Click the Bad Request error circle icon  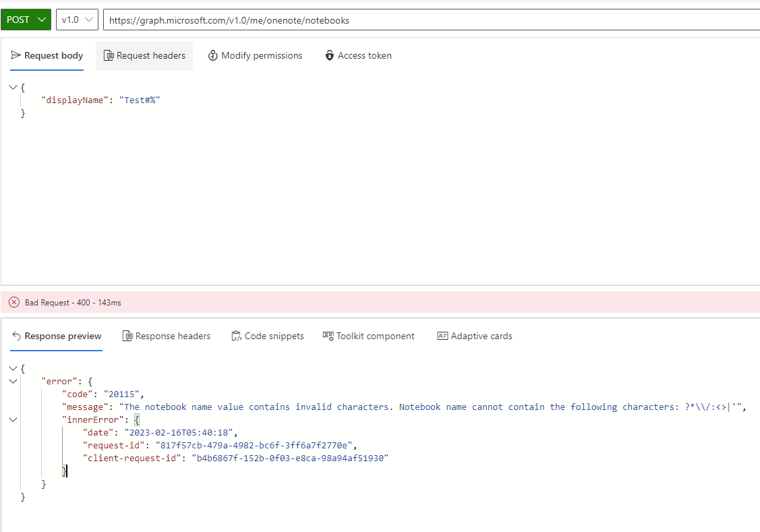click(x=15, y=302)
